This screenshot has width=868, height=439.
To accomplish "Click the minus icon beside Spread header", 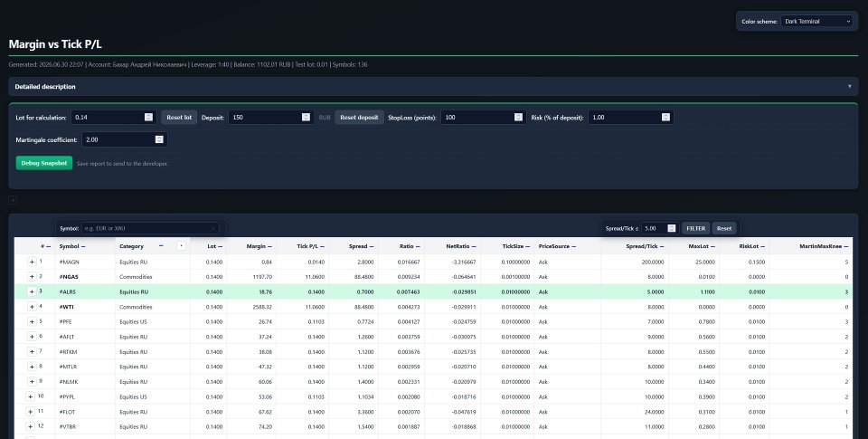I will [372, 247].
